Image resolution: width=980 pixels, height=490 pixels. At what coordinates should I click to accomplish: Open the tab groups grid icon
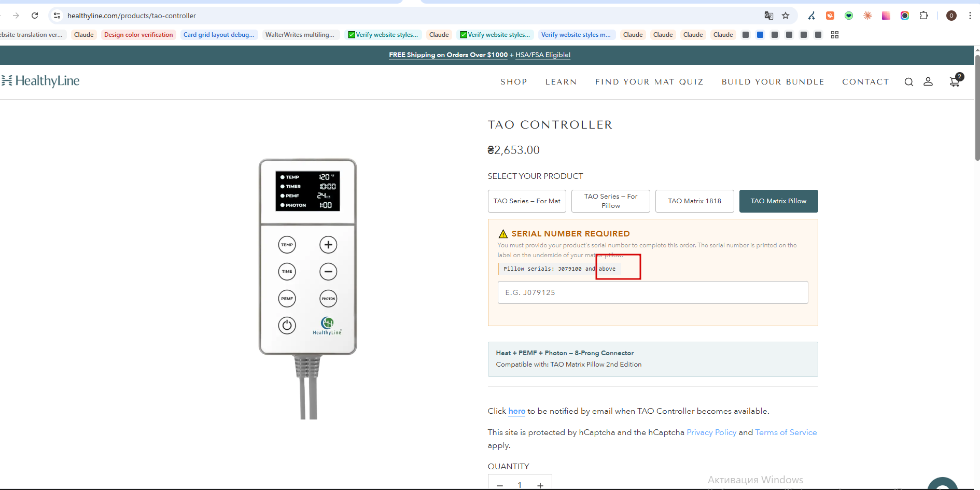[x=835, y=35]
